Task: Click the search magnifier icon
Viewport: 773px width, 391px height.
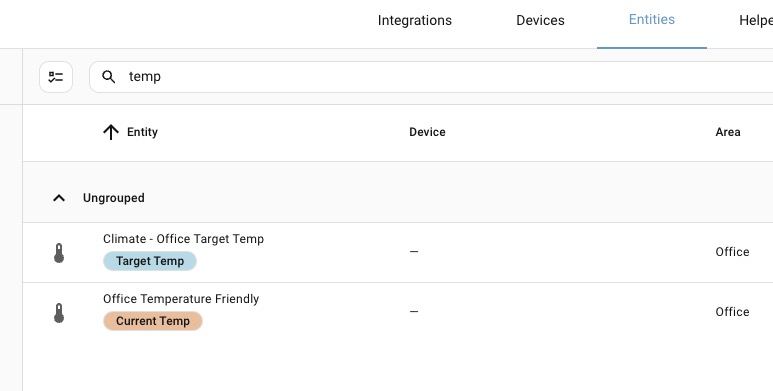Action: 108,77
